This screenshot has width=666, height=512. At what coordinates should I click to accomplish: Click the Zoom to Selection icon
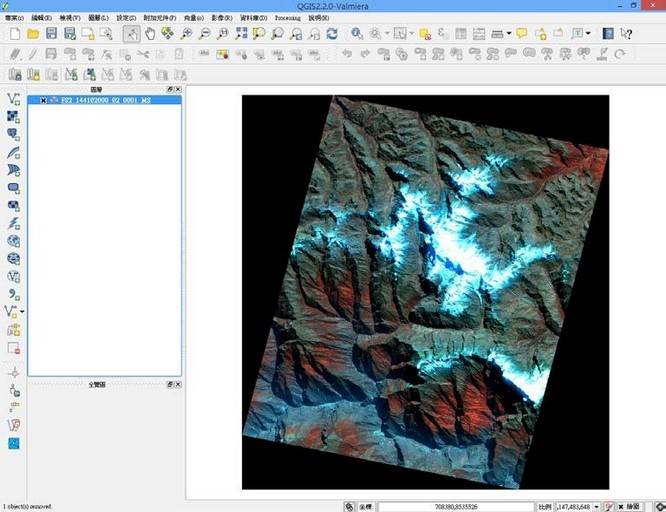tap(259, 34)
